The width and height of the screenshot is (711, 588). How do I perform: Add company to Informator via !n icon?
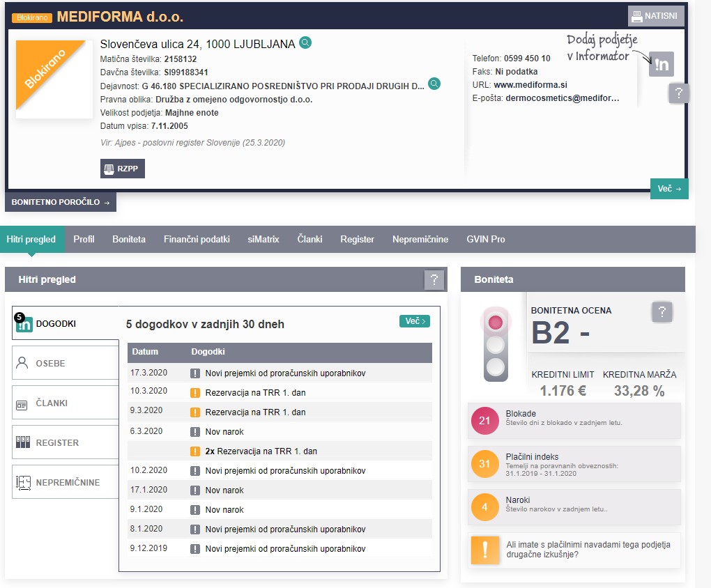661,64
